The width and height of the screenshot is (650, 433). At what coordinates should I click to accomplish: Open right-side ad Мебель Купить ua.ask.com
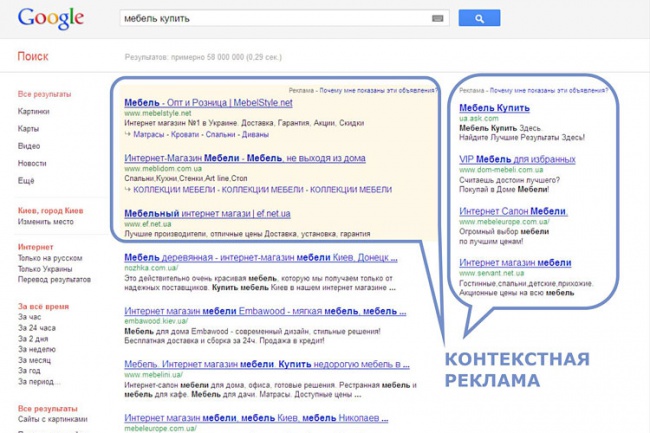click(494, 108)
